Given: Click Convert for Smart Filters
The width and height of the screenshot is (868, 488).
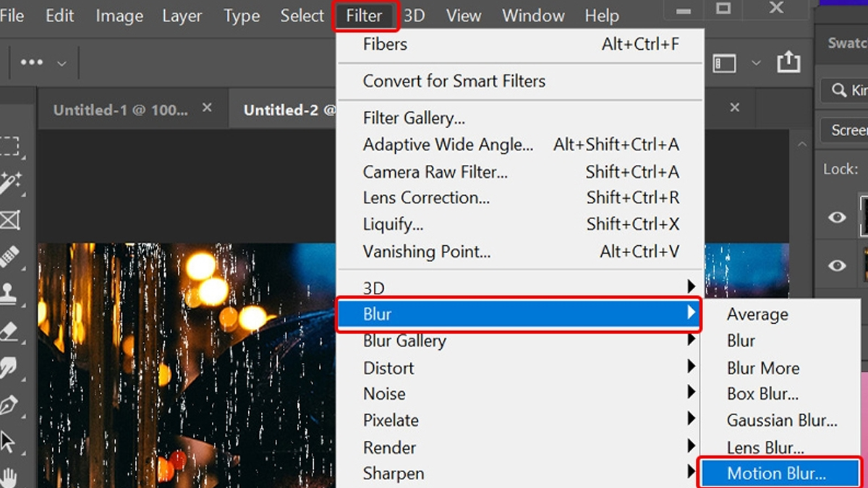Looking at the screenshot, I should [454, 81].
